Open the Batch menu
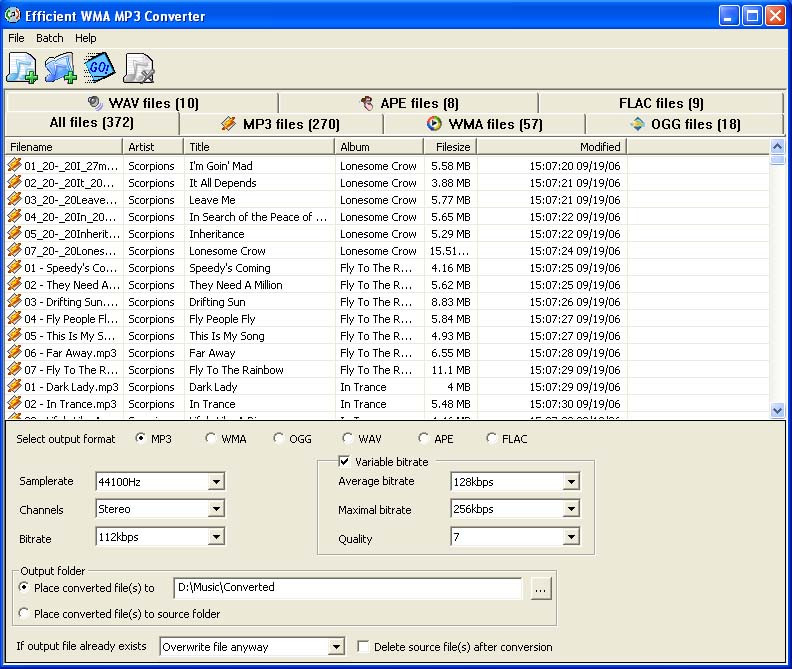This screenshot has height=669, width=792. click(50, 38)
